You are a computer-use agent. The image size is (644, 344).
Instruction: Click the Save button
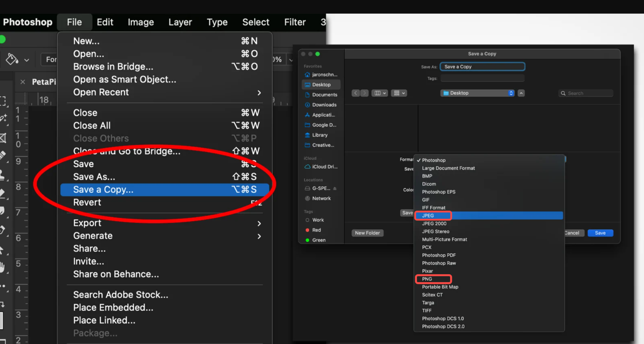click(x=600, y=233)
